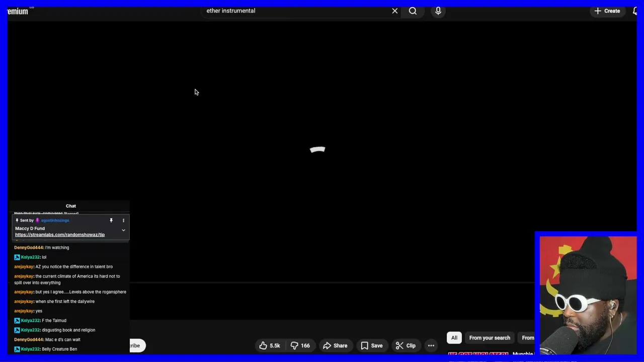This screenshot has height=362, width=644.
Task: Click arejaykay's 'yes' message
Action: tap(28, 311)
